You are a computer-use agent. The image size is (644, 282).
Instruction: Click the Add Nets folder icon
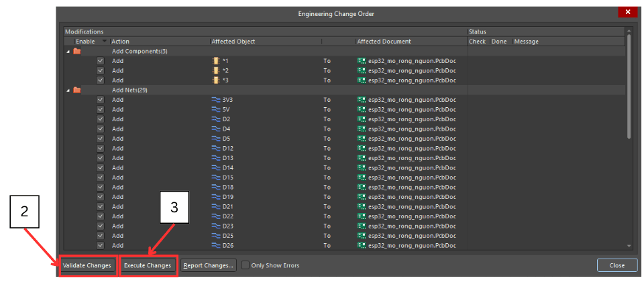click(x=76, y=90)
